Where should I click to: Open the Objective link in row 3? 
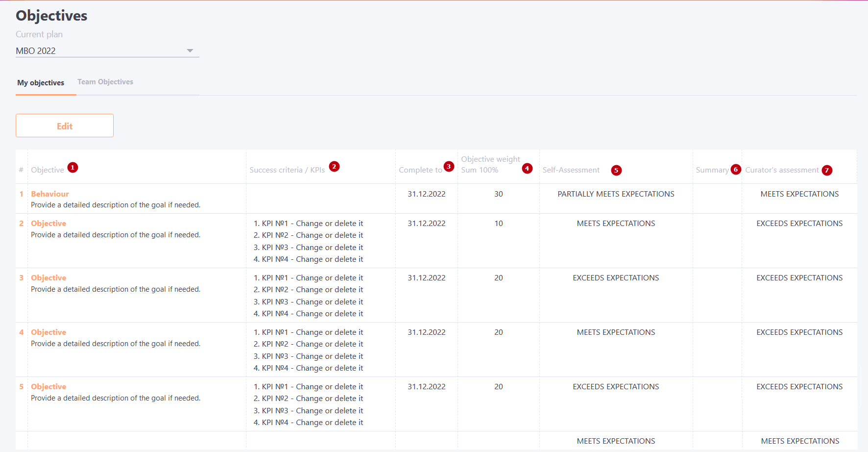click(x=48, y=278)
